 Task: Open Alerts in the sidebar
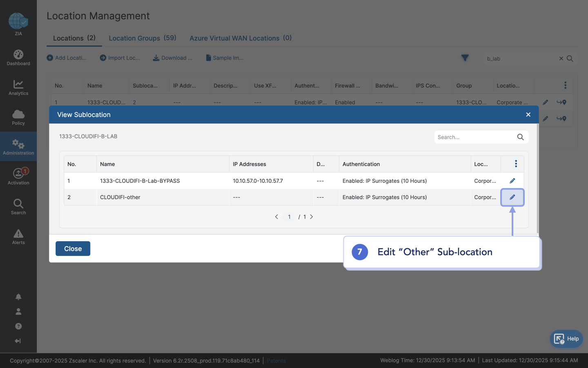click(18, 236)
